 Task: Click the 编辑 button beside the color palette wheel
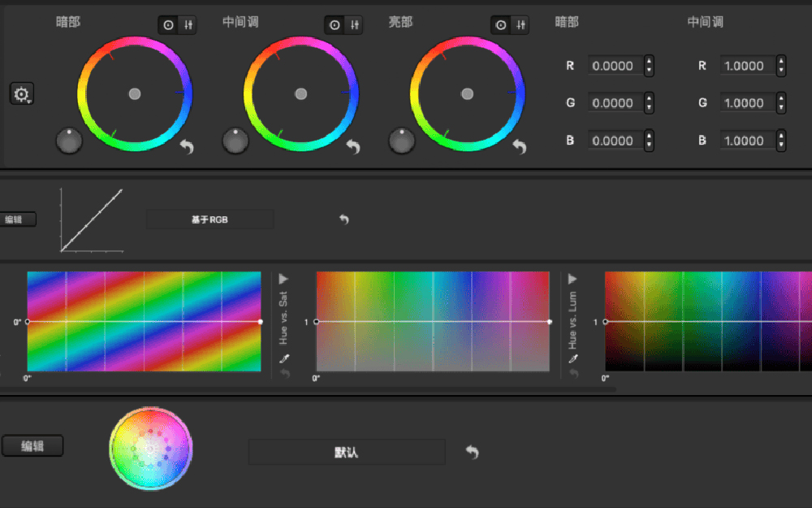tap(32, 445)
